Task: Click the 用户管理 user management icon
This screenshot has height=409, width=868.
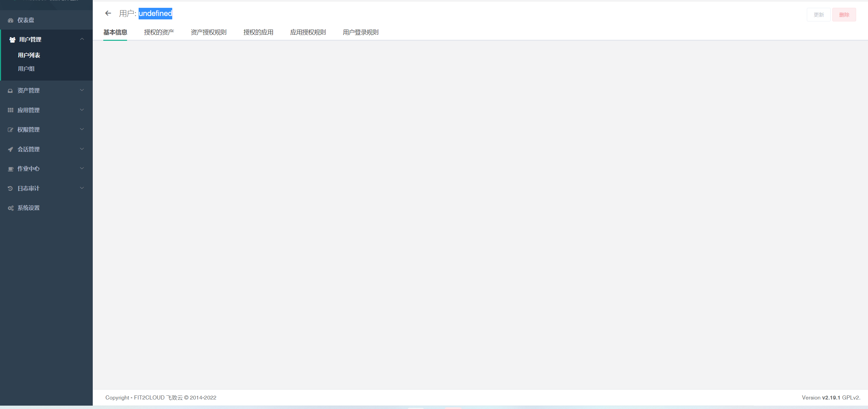Action: point(12,39)
